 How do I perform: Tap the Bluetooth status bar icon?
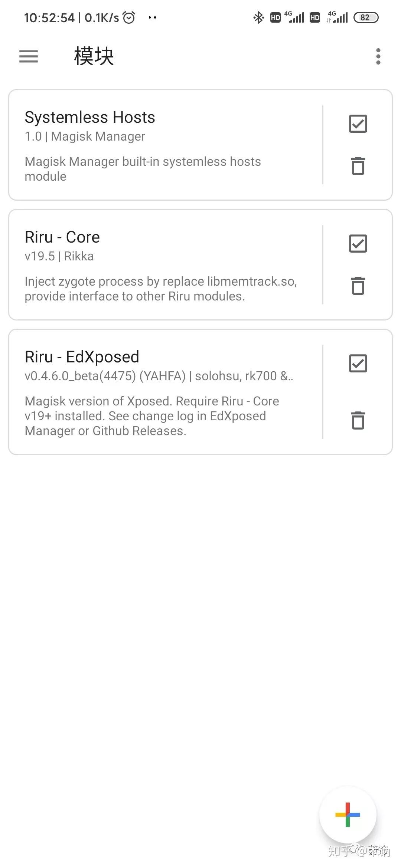[x=258, y=17]
